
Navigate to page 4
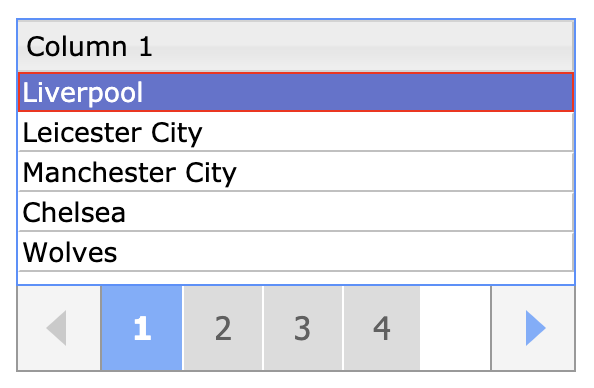point(382,328)
